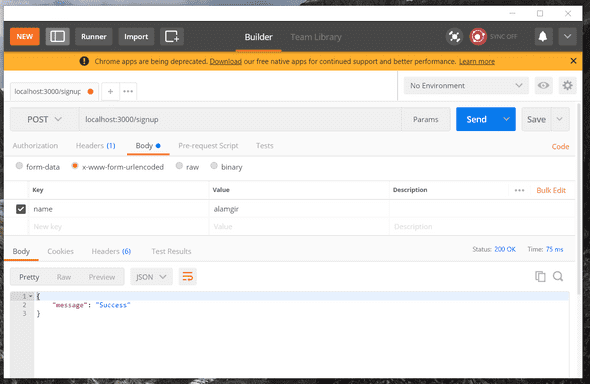
Task: Send the request
Action: [477, 119]
